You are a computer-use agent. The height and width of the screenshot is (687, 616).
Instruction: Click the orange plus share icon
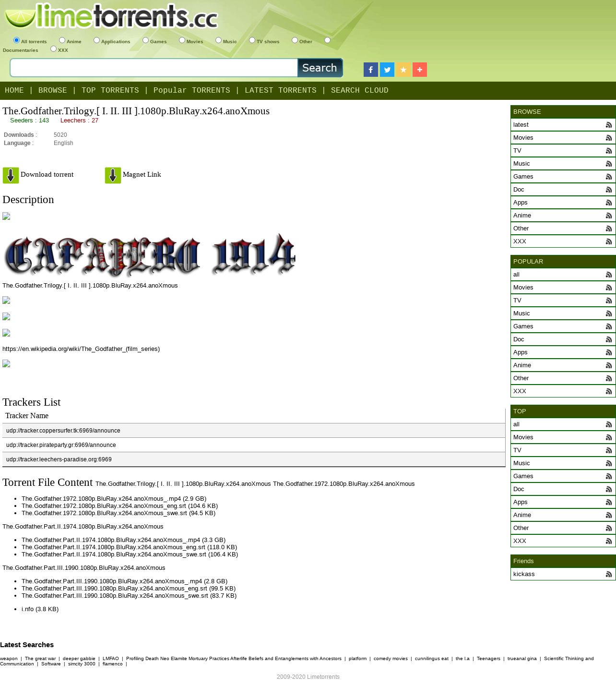[420, 70]
